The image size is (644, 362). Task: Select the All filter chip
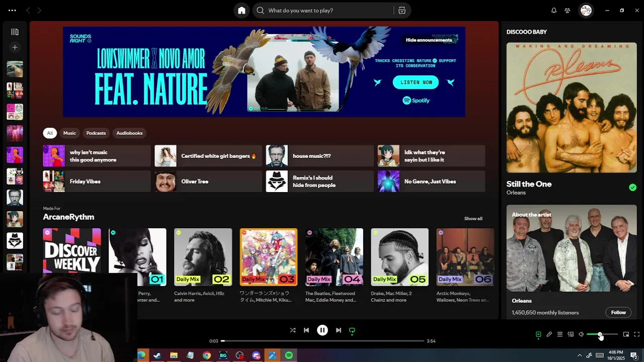[x=50, y=133]
